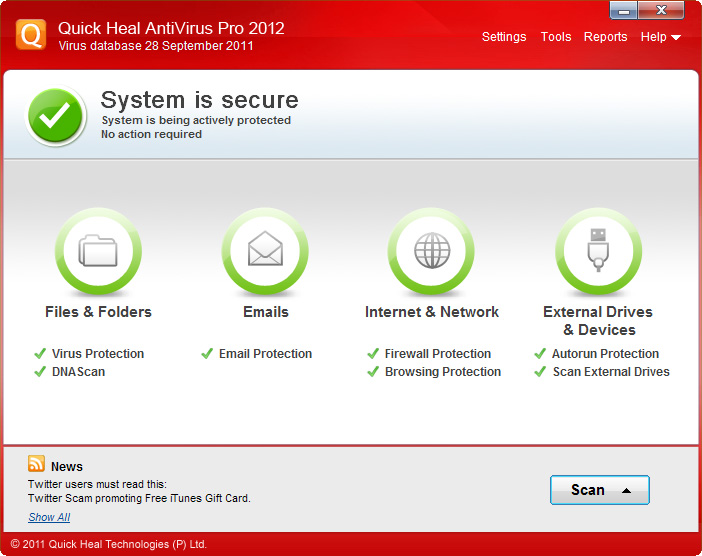Click the Email Protection label
Screen dimensions: 702x556
point(265,354)
